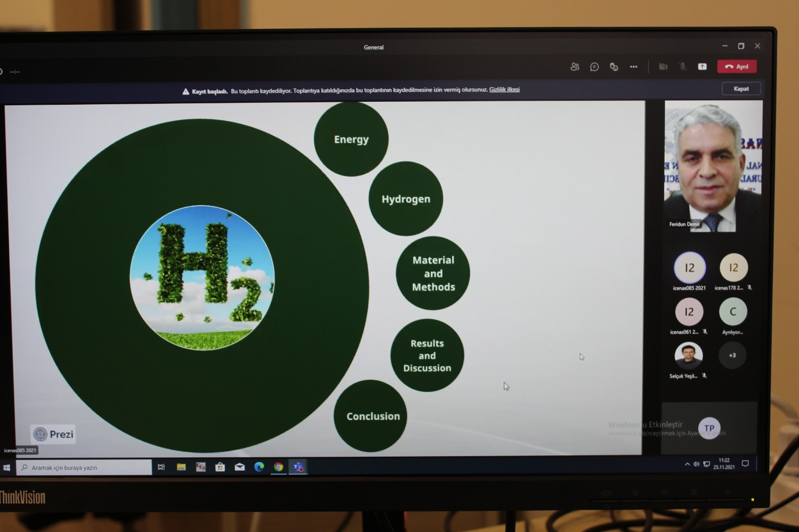Select the Conclusion circle
799x532 pixels.
(x=371, y=416)
